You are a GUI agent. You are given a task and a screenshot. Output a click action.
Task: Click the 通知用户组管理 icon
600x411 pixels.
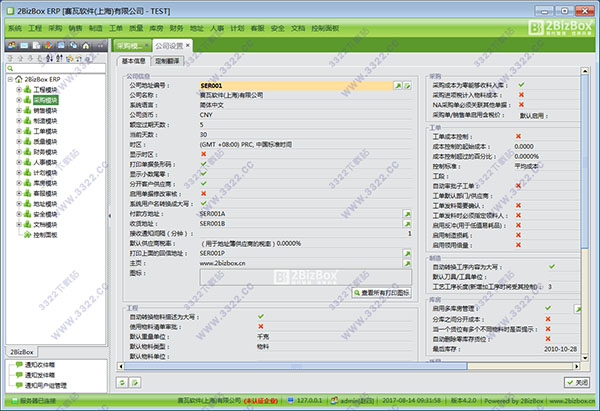19,385
